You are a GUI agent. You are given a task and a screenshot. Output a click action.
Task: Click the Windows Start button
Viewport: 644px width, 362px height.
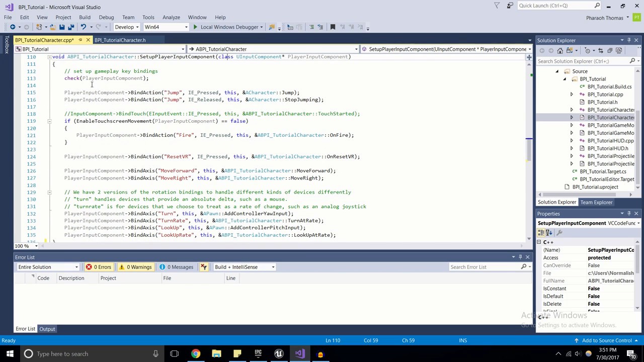(x=10, y=354)
